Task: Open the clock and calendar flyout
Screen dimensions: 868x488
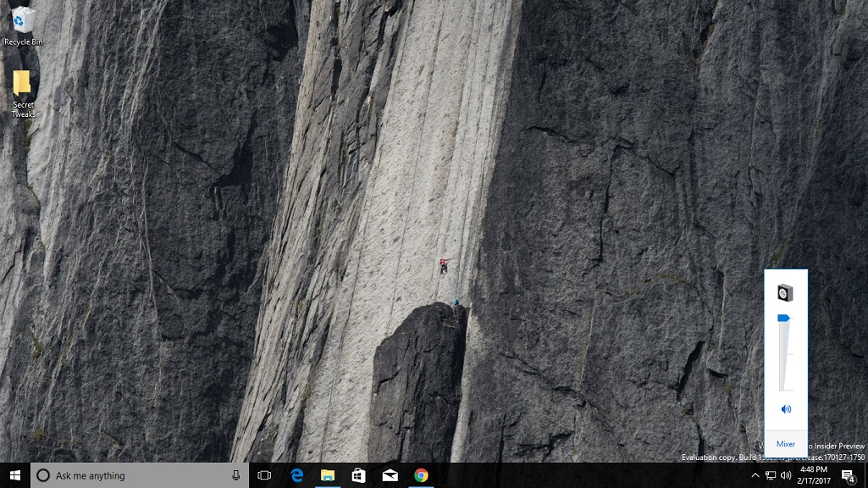Action: [x=813, y=475]
